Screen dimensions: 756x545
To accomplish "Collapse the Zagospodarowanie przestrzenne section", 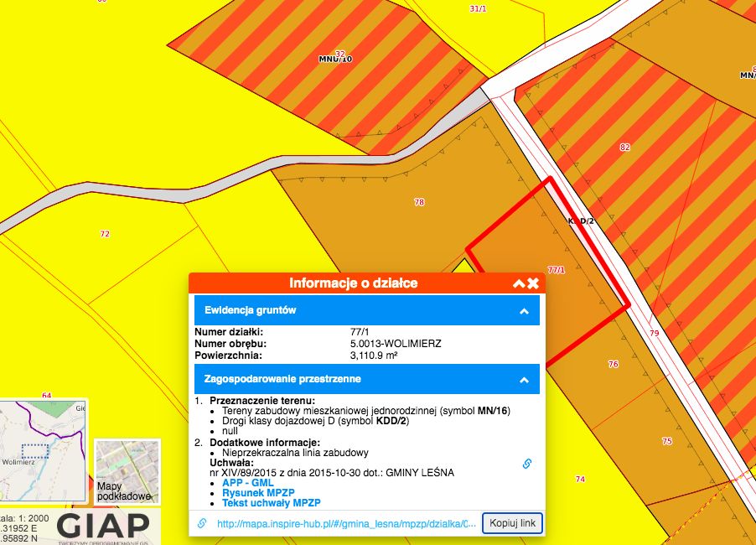I will click(x=524, y=380).
